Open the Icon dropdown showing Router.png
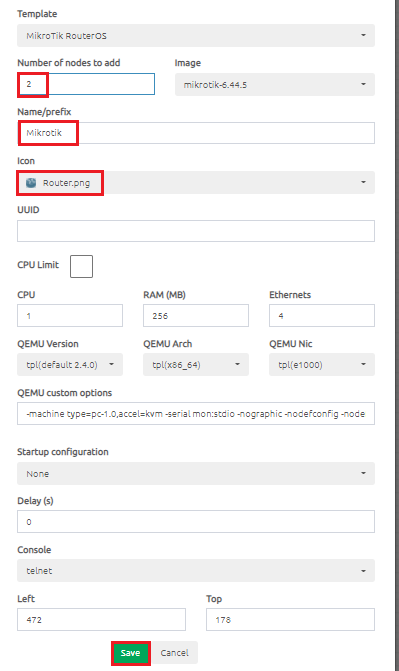This screenshot has height=671, width=399. tap(196, 183)
